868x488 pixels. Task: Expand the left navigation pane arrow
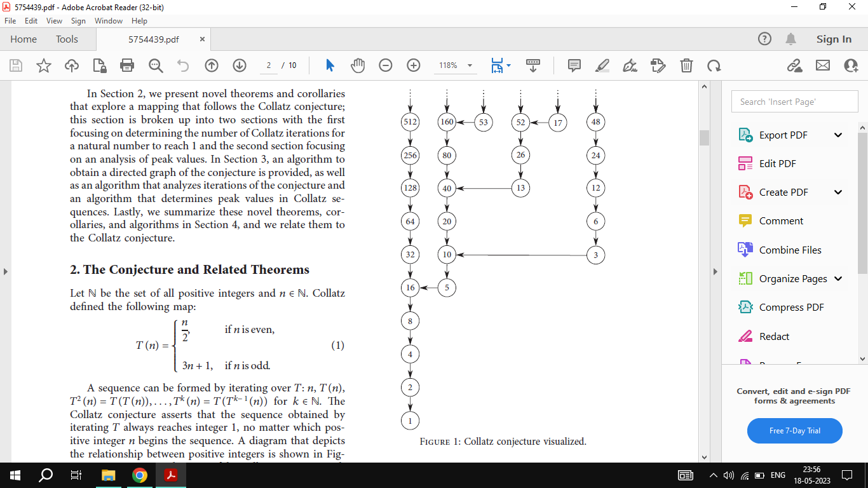(x=6, y=271)
